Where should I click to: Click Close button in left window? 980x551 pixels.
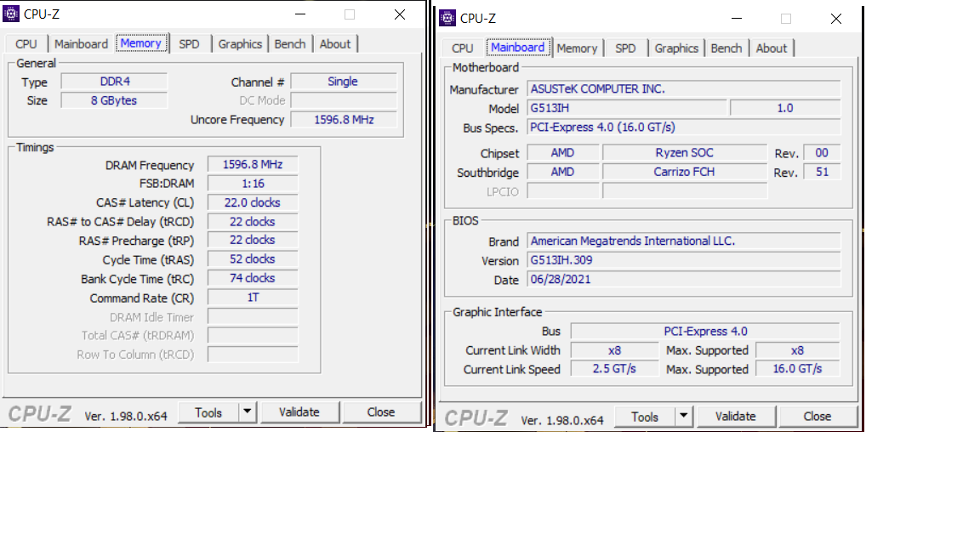(381, 412)
